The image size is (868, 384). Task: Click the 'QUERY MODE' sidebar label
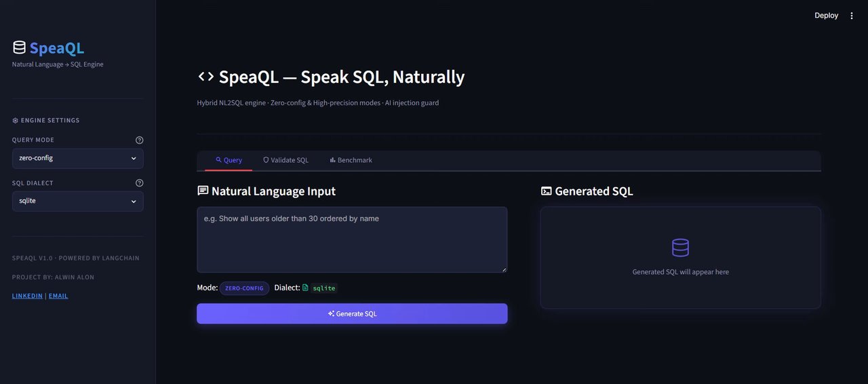(33, 140)
